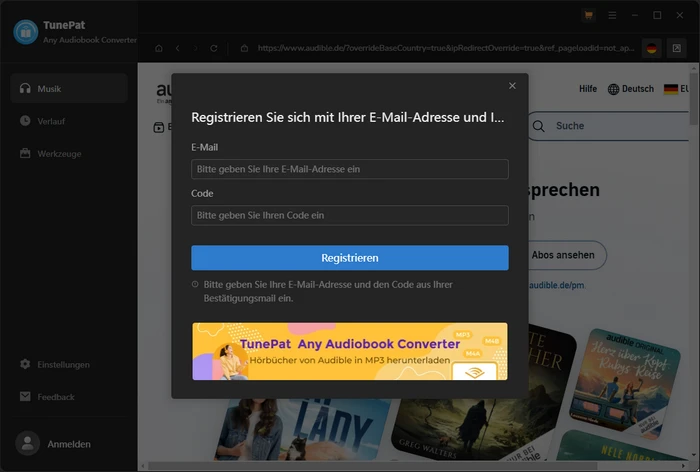Focus the E-Mail address input field
700x472 pixels.
click(x=350, y=169)
